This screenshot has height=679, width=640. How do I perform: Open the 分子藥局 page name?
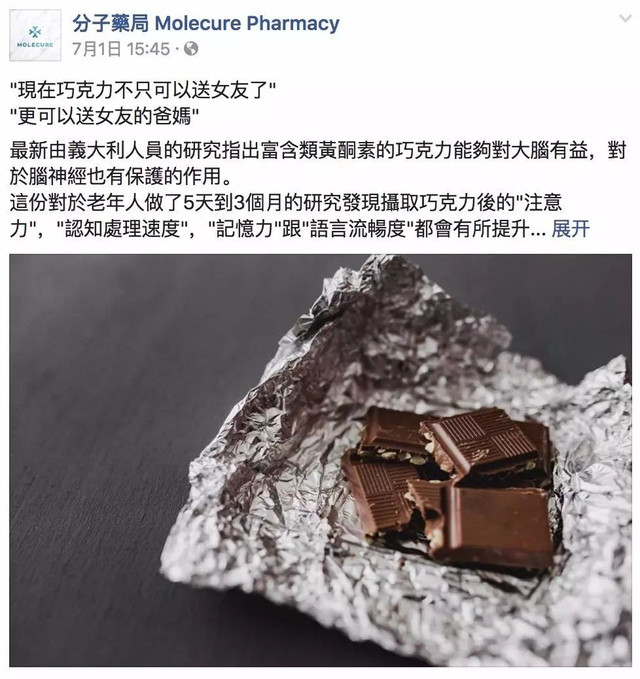[111, 23]
